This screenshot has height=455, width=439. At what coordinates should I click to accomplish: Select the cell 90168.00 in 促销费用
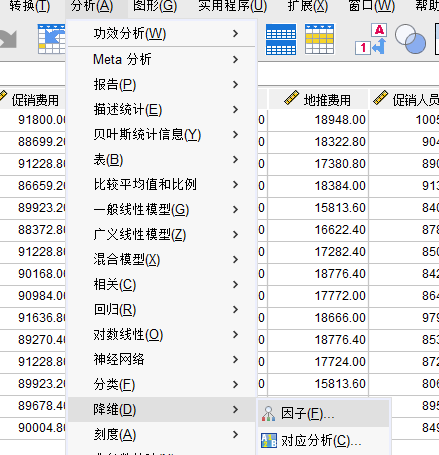pyautogui.click(x=33, y=274)
